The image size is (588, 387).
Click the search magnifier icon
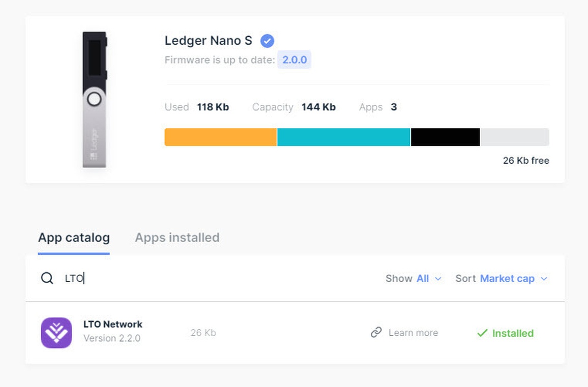(47, 278)
